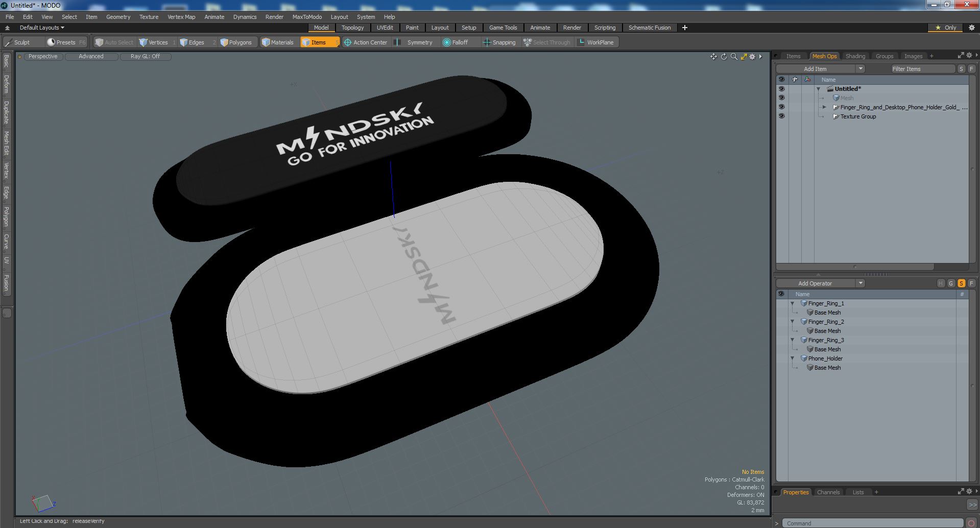Open the WorkPlane options
Image resolution: width=980 pixels, height=528 pixels.
(596, 42)
